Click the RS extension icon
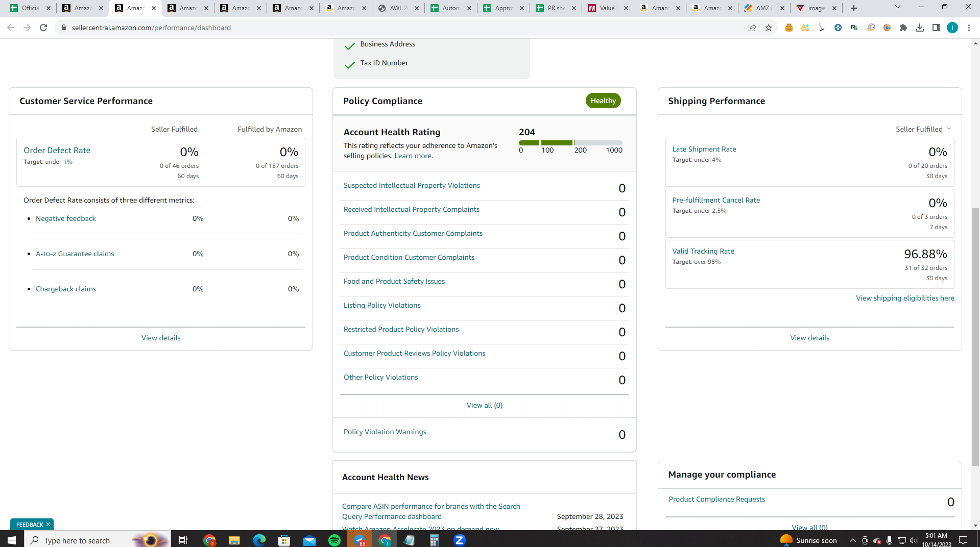The width and height of the screenshot is (980, 547). point(854,28)
